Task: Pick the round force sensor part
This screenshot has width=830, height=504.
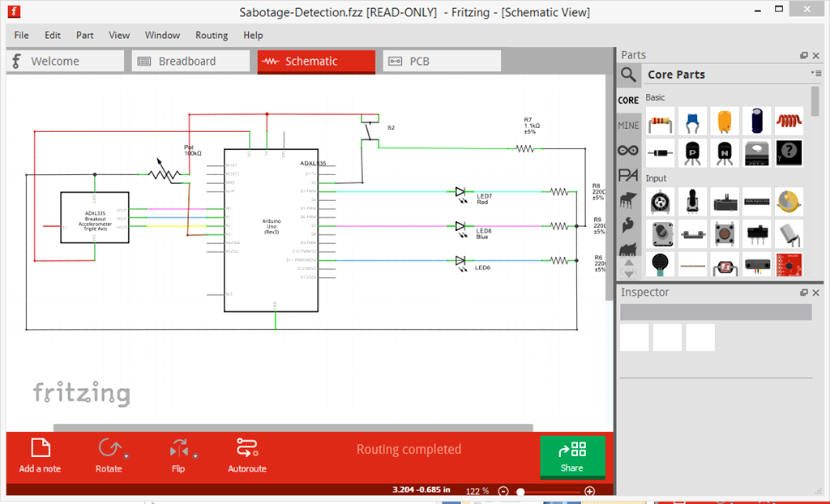Action: point(660,265)
